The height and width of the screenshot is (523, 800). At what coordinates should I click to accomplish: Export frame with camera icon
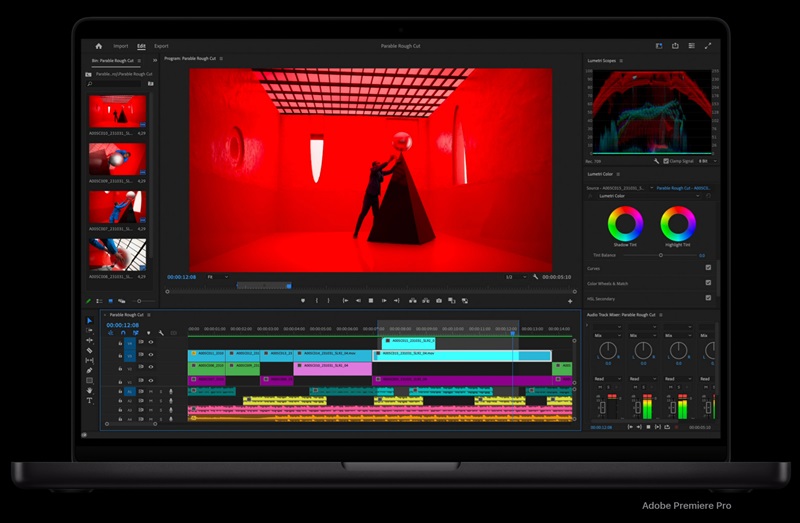click(x=439, y=301)
